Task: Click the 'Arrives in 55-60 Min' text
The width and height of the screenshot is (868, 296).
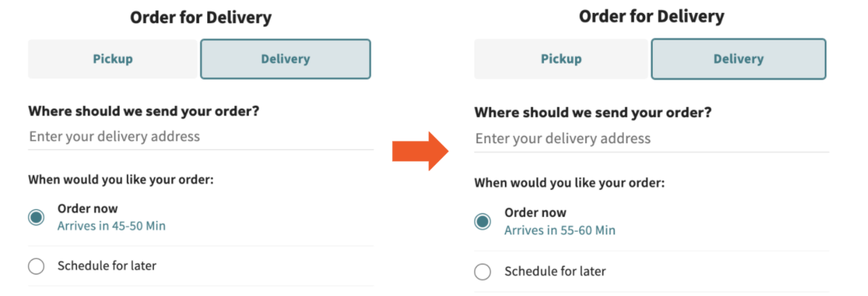Action: point(560,230)
